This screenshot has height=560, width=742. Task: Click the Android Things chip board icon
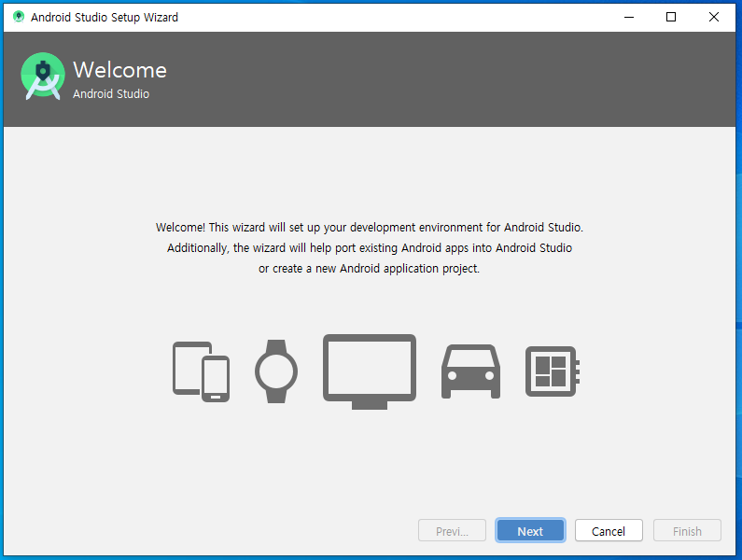click(x=553, y=371)
